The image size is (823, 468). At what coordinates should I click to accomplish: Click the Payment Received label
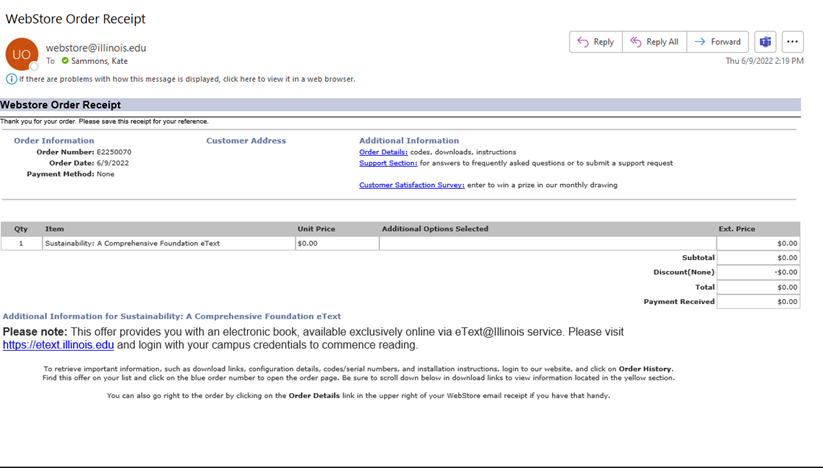(x=679, y=302)
